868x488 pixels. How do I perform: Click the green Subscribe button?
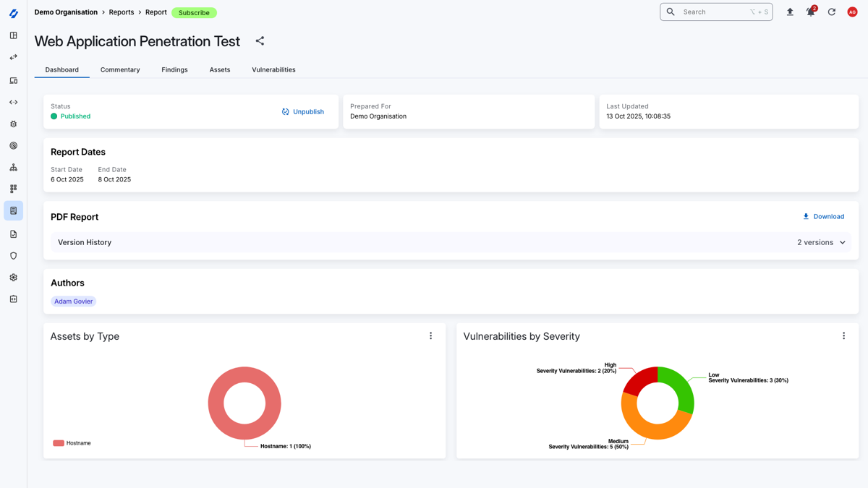194,13
